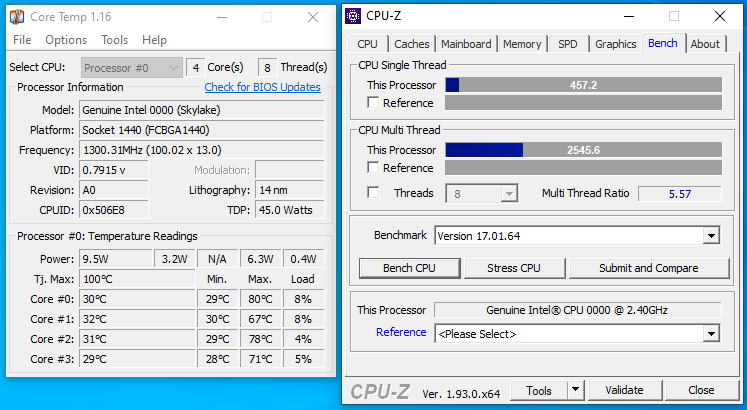Enable the Single Thread Reference checkbox

(x=373, y=103)
